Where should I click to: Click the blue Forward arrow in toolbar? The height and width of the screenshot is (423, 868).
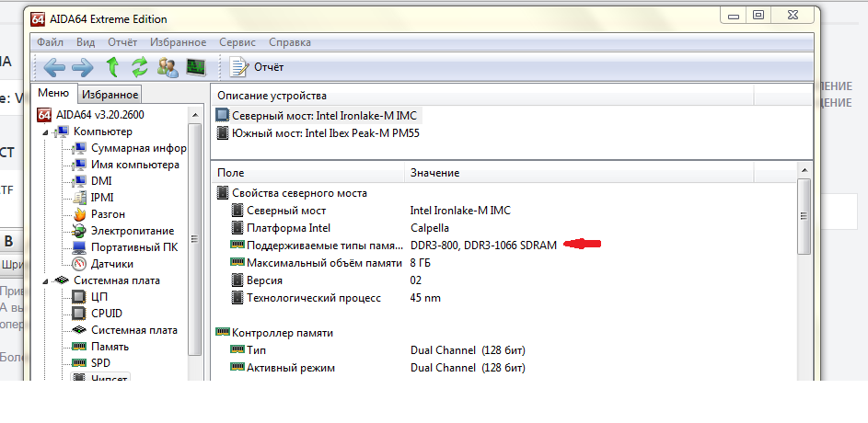coord(82,67)
